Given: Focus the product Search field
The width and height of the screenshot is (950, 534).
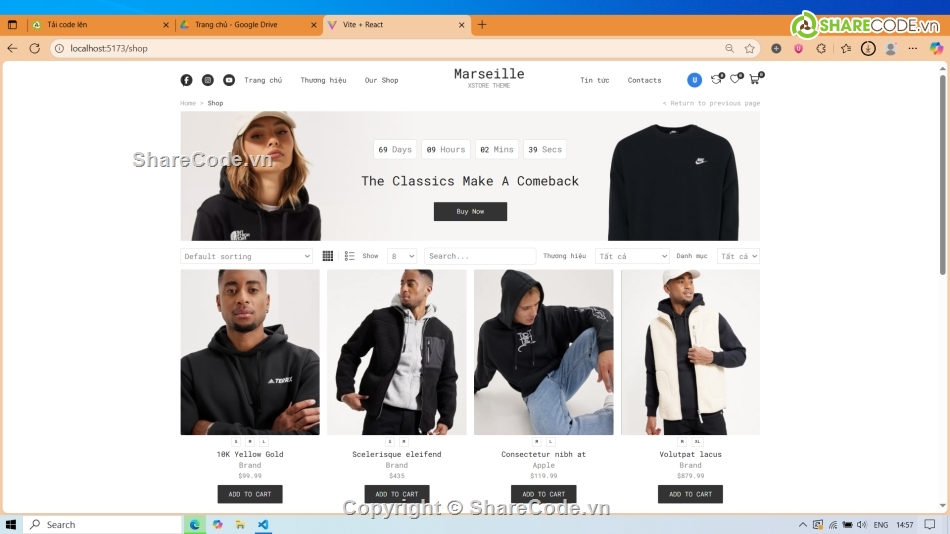Looking at the screenshot, I should (480, 256).
